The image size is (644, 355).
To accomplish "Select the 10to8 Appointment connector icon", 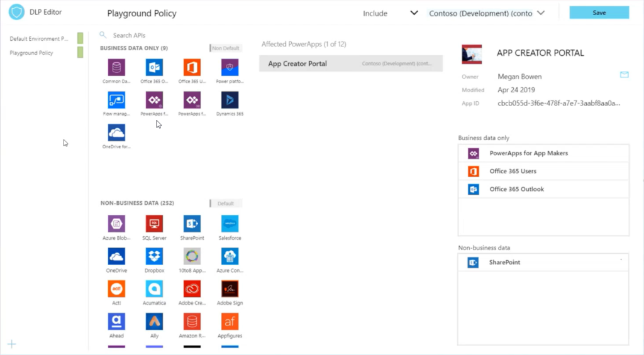I will tap(192, 256).
